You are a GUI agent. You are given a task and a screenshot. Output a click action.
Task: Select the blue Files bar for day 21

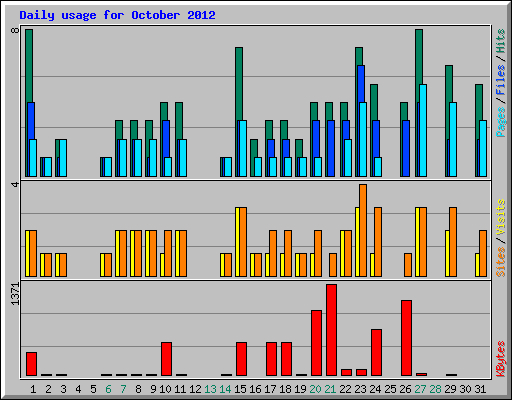tap(331, 148)
